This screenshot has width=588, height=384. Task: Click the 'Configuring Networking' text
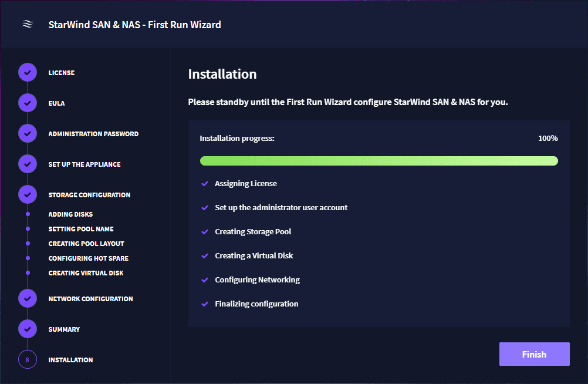(257, 279)
